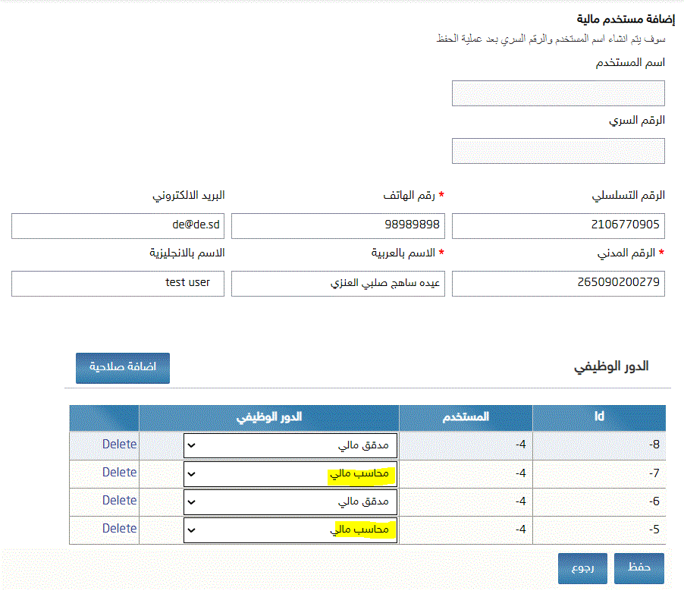Click user cell -4 in Id -8 row
This screenshot has width=684, height=616.
click(x=466, y=445)
